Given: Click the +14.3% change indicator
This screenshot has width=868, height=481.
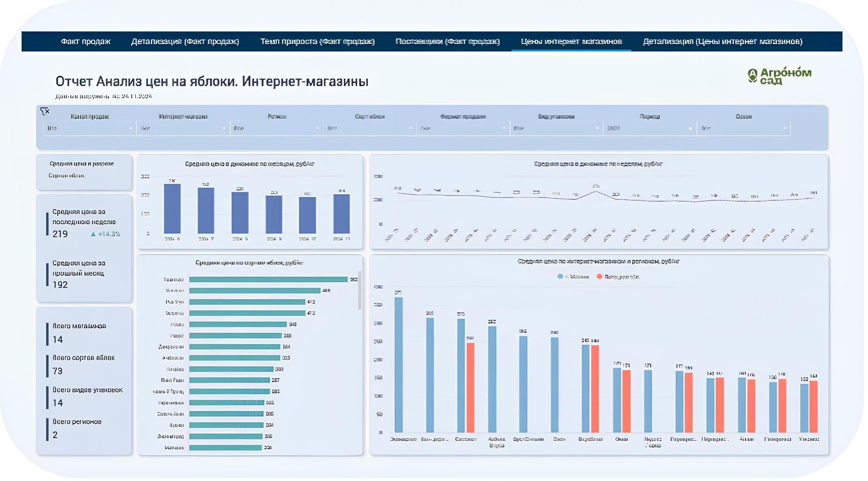Looking at the screenshot, I should [106, 234].
